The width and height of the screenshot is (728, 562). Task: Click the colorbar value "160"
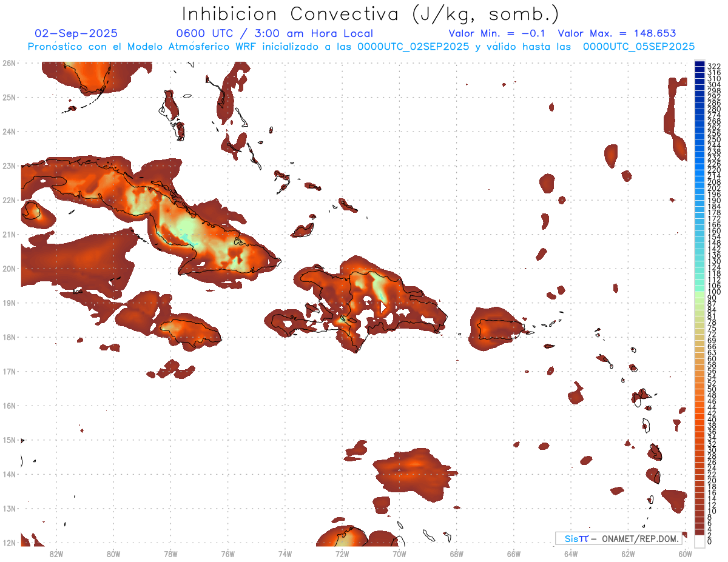point(714,231)
